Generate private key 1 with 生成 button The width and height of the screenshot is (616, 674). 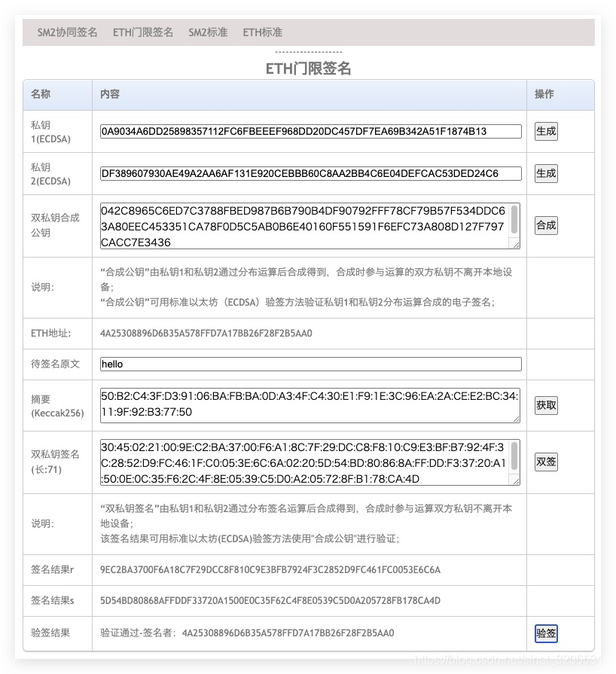click(546, 131)
